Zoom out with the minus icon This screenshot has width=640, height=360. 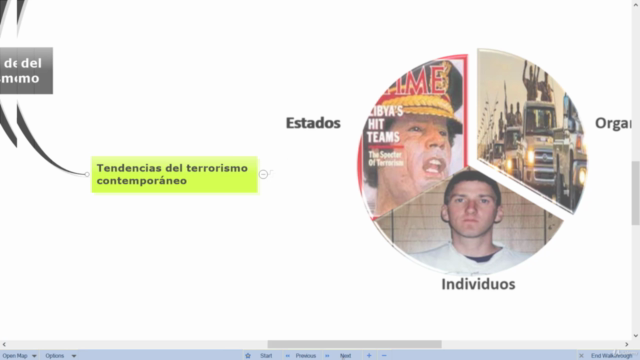384,356
